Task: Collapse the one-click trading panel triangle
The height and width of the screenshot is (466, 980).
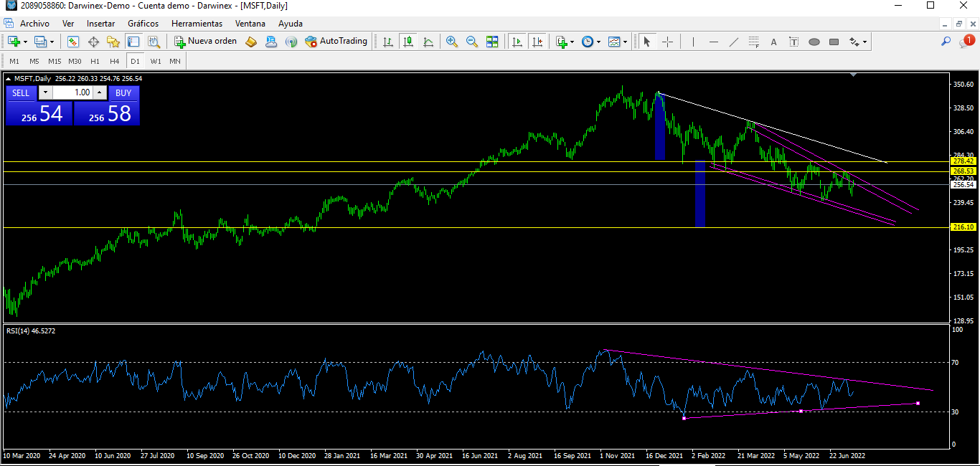Action: (x=9, y=78)
